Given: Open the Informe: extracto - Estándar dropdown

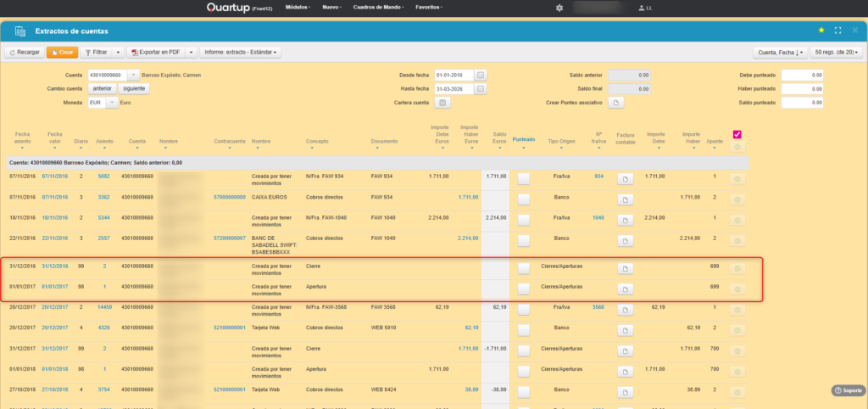Looking at the screenshot, I should coord(242,53).
